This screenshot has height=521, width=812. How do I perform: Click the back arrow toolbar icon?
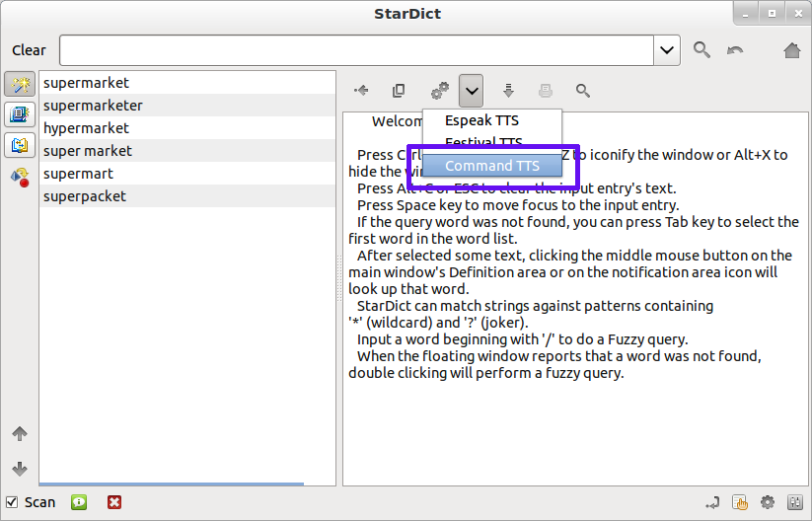(x=361, y=91)
